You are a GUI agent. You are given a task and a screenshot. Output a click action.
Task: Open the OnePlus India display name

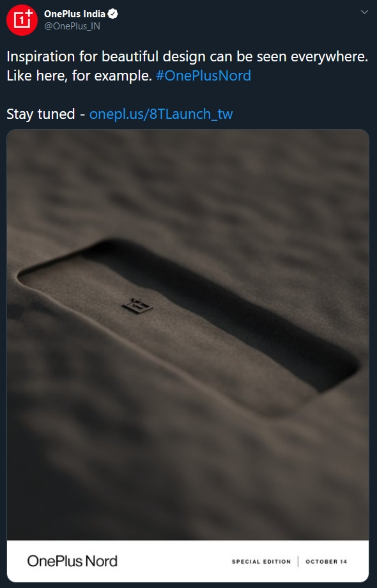(x=75, y=14)
